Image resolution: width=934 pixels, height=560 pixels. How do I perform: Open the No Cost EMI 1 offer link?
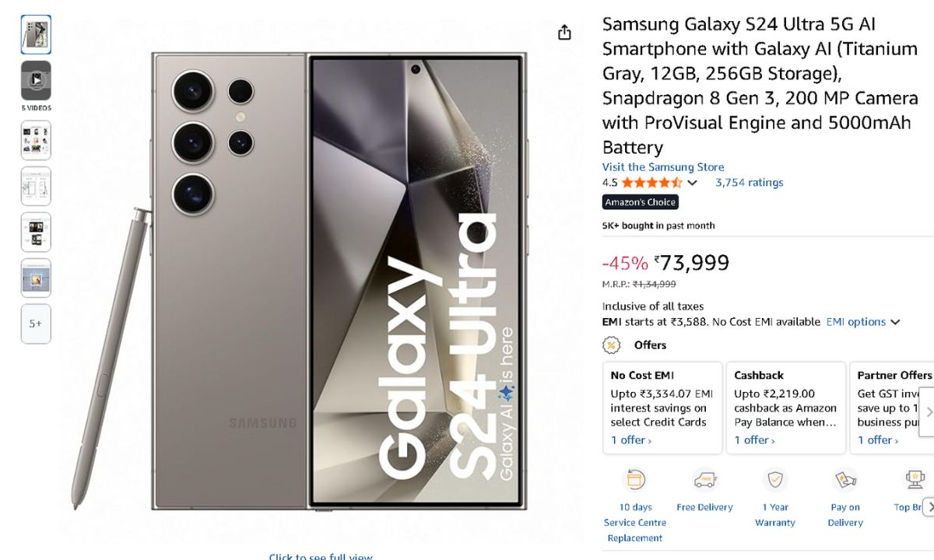(630, 440)
